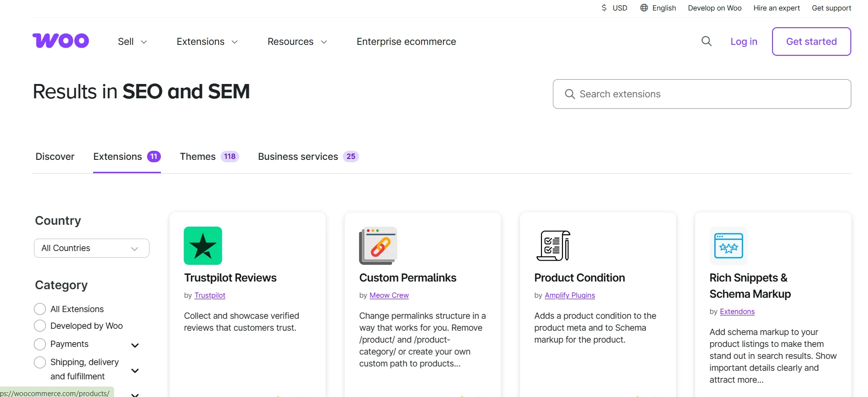Change currency via USD selector
Viewport: 868px width, 397px height.
(614, 8)
